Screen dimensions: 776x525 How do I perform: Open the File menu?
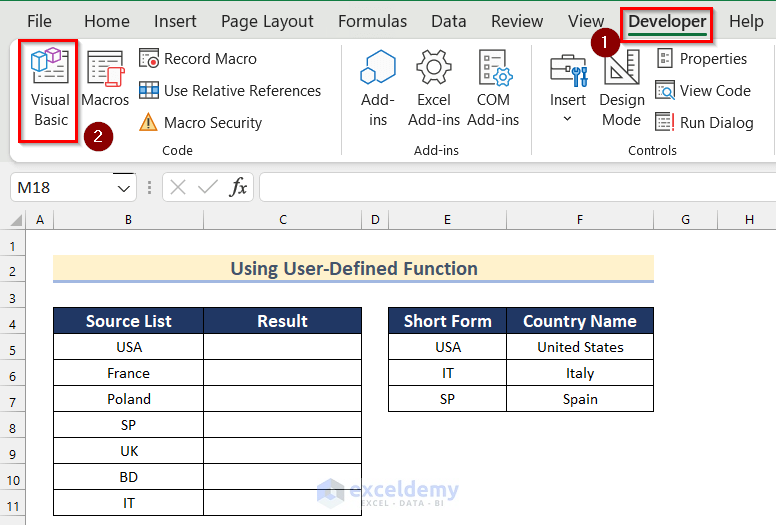pyautogui.click(x=40, y=21)
